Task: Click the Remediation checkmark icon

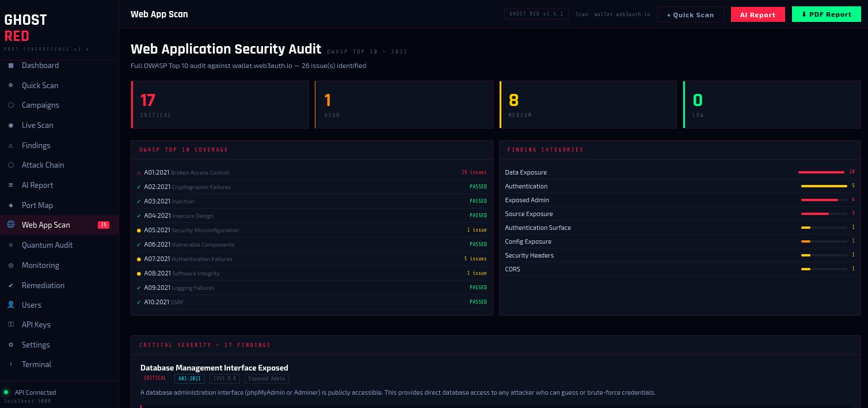Action: point(10,285)
